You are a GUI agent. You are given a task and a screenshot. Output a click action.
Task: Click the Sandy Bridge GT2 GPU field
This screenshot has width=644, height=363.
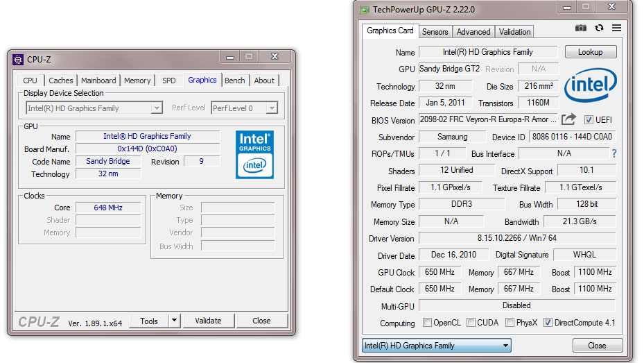pos(449,69)
